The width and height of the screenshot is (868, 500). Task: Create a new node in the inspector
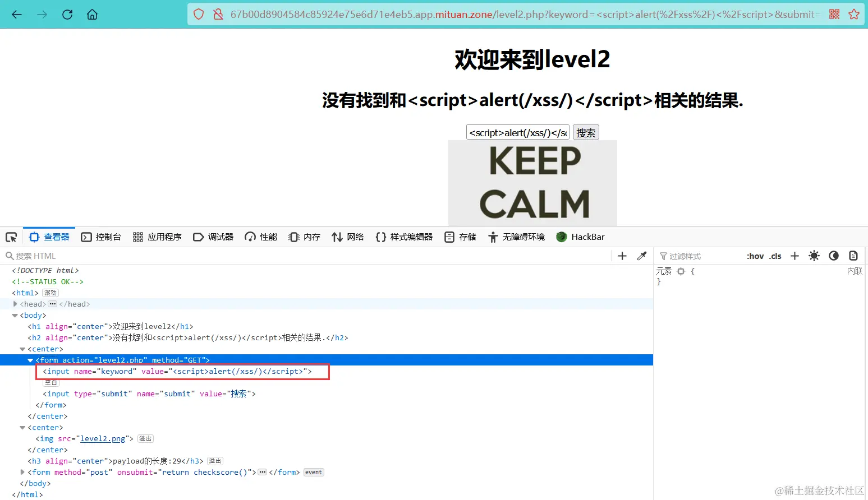tap(622, 256)
